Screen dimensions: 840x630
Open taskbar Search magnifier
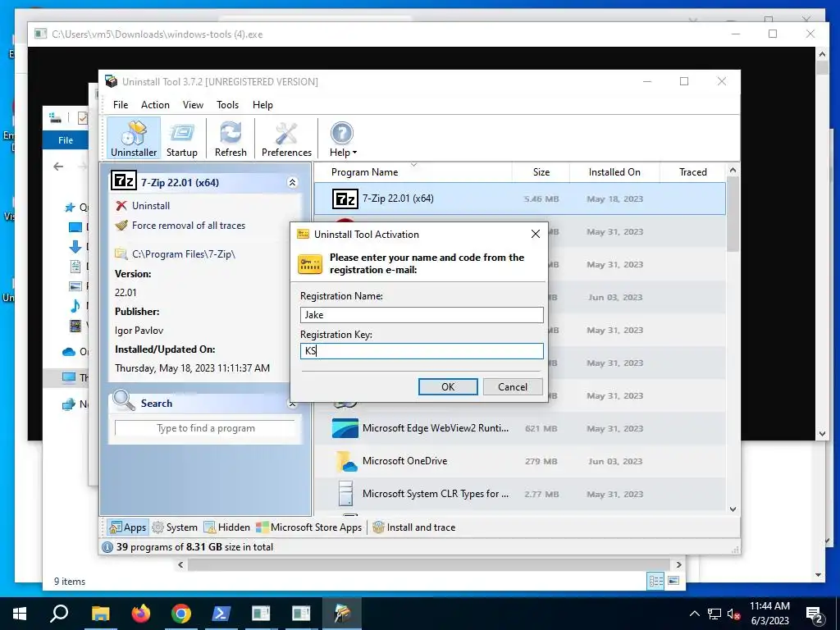click(59, 614)
